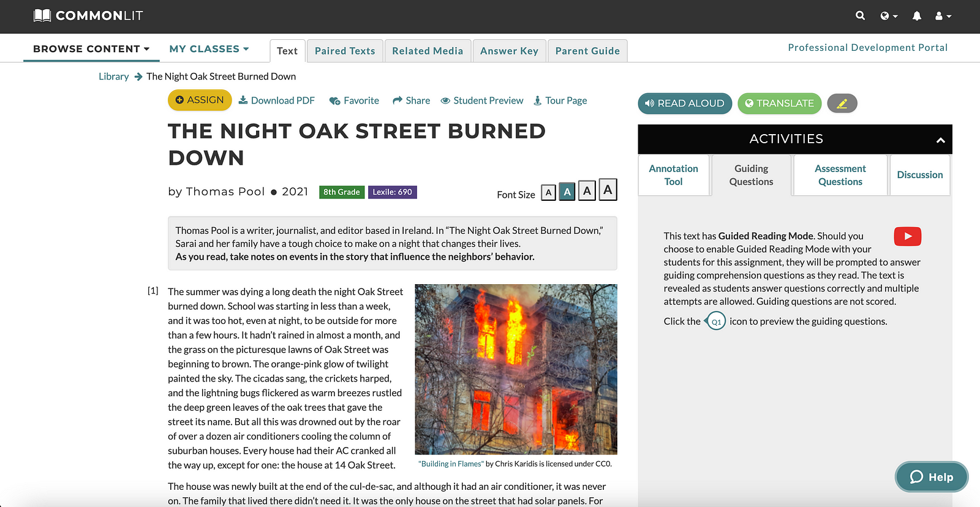Download the PDF of the text
The image size is (980, 507).
[276, 100]
